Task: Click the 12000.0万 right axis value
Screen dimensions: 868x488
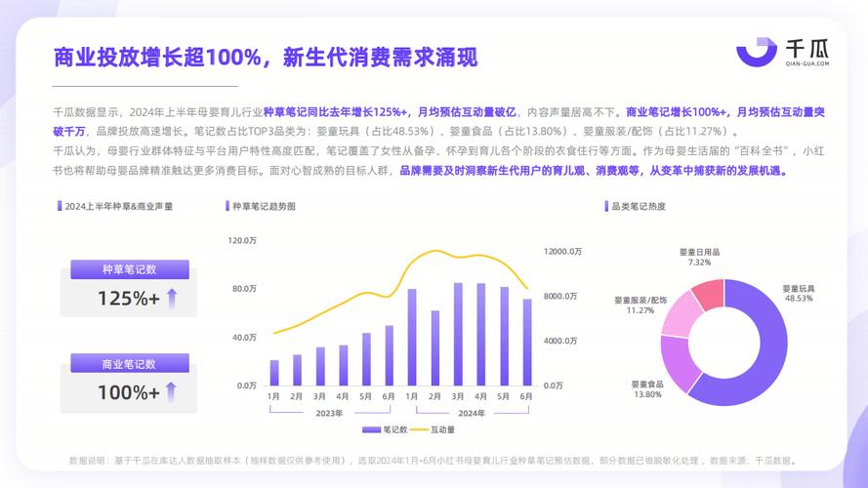Action: coord(562,251)
